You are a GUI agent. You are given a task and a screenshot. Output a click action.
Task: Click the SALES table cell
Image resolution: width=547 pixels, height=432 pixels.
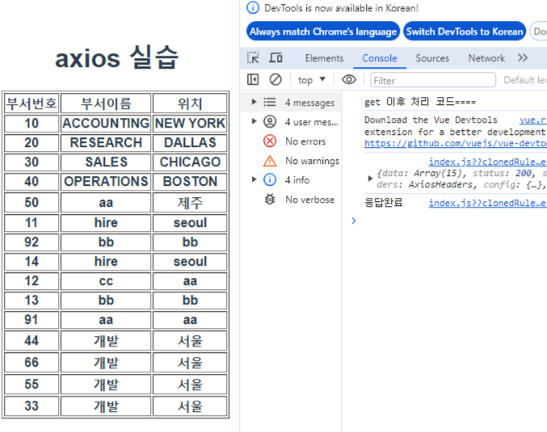click(106, 162)
